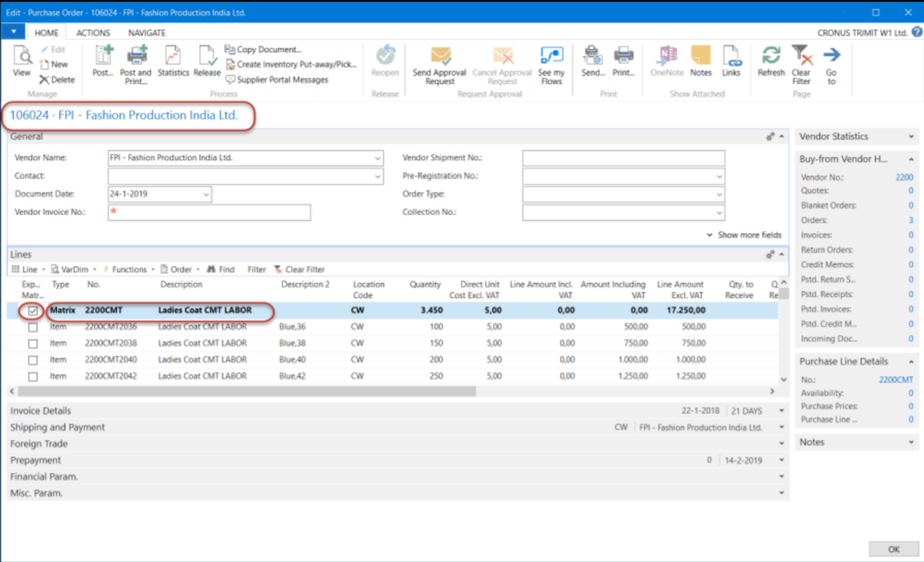Viewport: 924px width, 562px height.
Task: Click Clear Filter in Lines toolbar
Action: click(299, 269)
